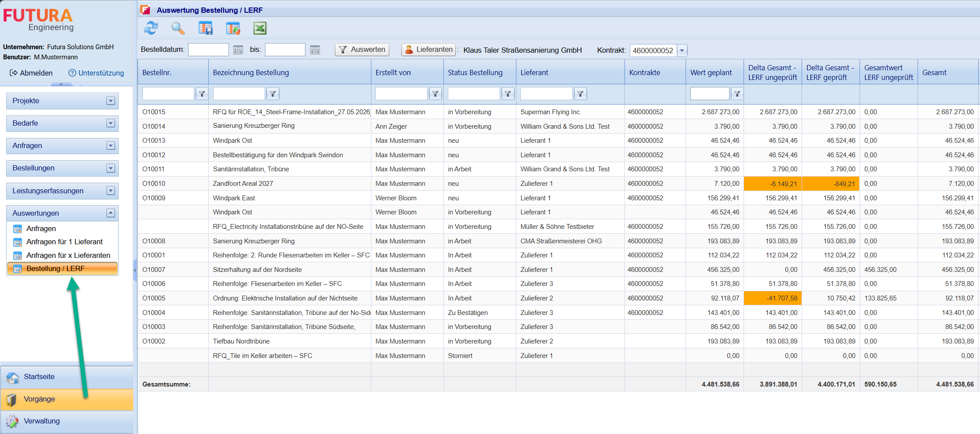Open the Bestelldatum start calendar picker

click(238, 50)
